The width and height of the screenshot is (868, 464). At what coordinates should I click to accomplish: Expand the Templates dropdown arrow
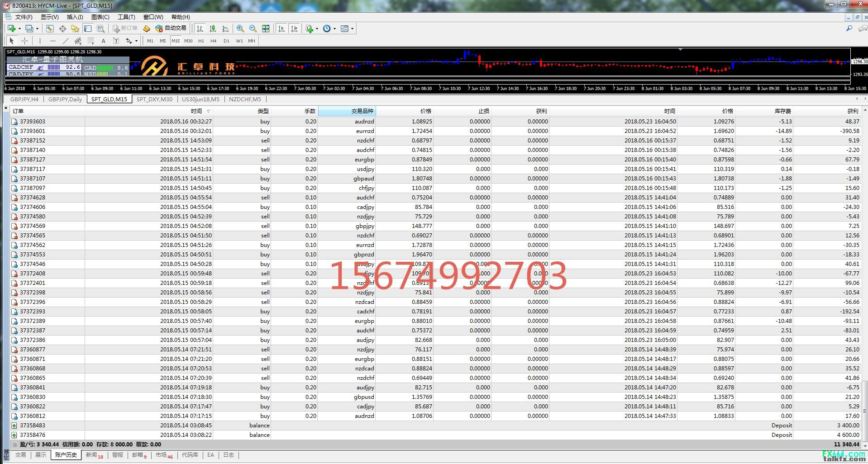click(x=352, y=28)
